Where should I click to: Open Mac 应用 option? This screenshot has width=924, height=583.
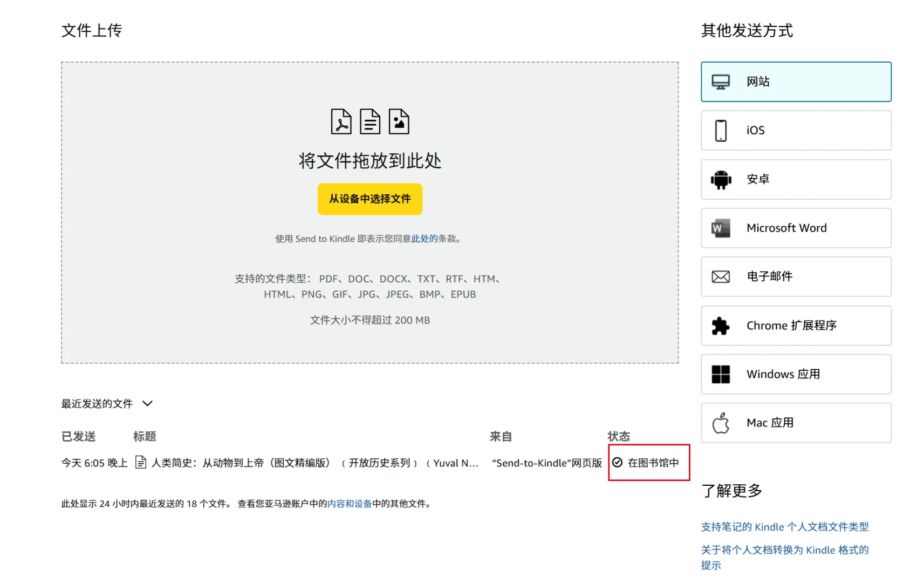pyautogui.click(x=796, y=423)
